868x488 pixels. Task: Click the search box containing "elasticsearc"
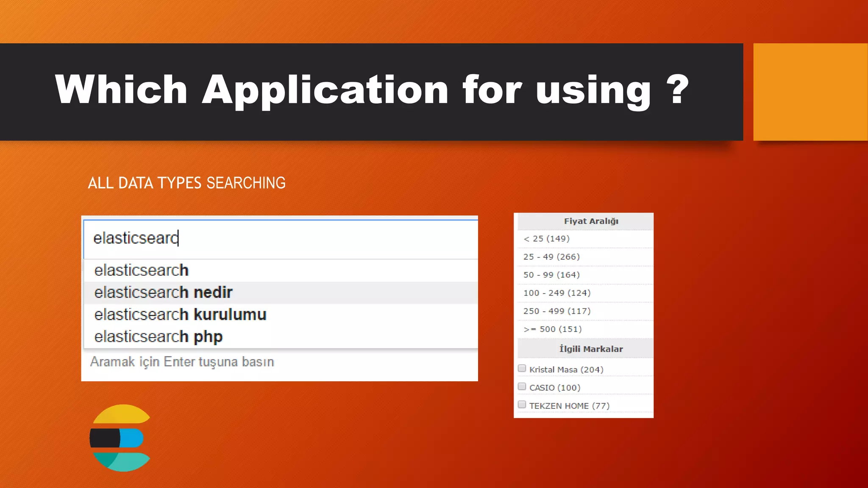tap(281, 238)
